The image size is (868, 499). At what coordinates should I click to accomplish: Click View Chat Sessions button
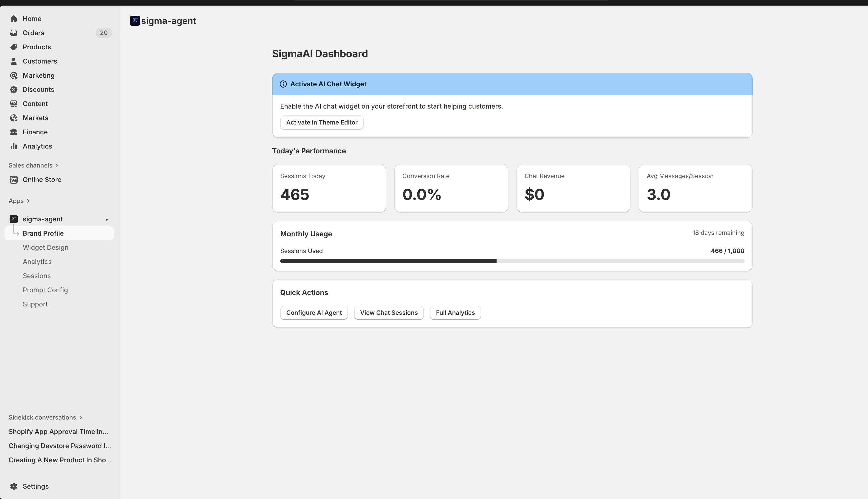tap(389, 313)
